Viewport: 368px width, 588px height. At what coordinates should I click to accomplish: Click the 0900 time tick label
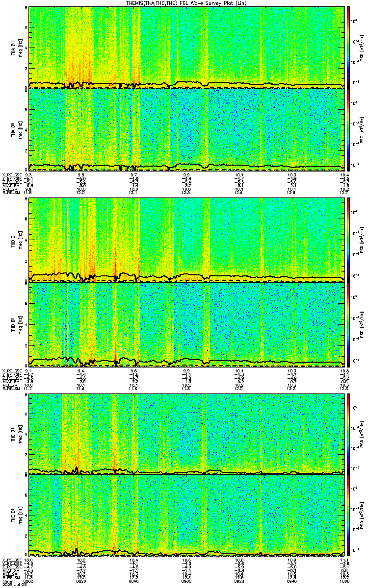[187, 581]
